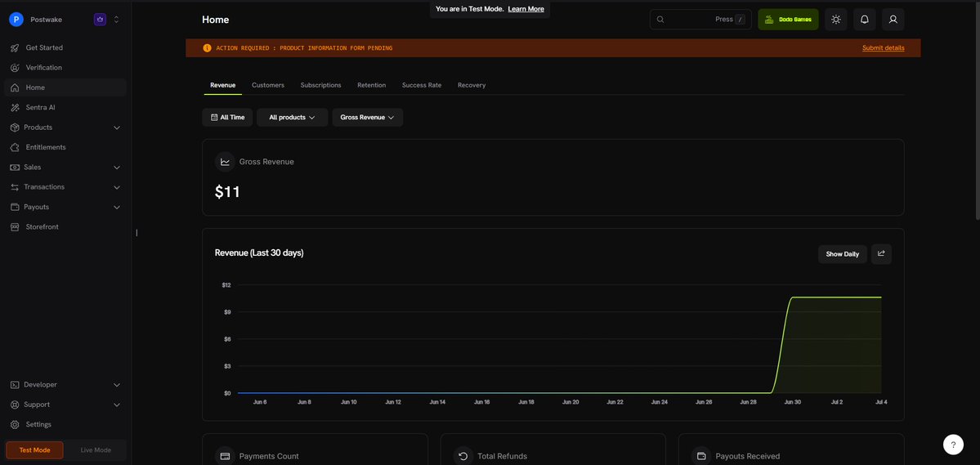Click the Payouts Received wallet icon
This screenshot has width=980, height=465.
point(701,456)
